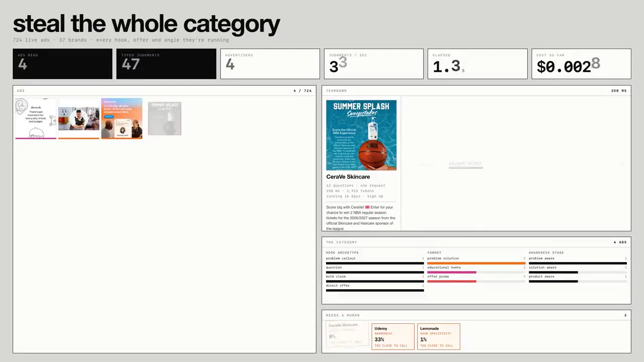Open the Lemonade needs-a-human card
Image resolution: width=644 pixels, height=362 pixels.
pos(438,336)
